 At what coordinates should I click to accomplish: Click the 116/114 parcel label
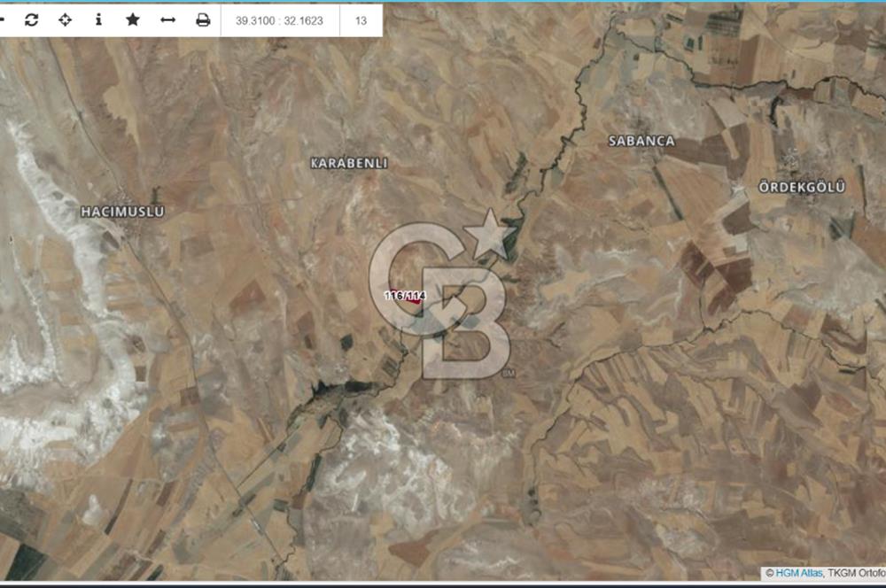coord(404,294)
